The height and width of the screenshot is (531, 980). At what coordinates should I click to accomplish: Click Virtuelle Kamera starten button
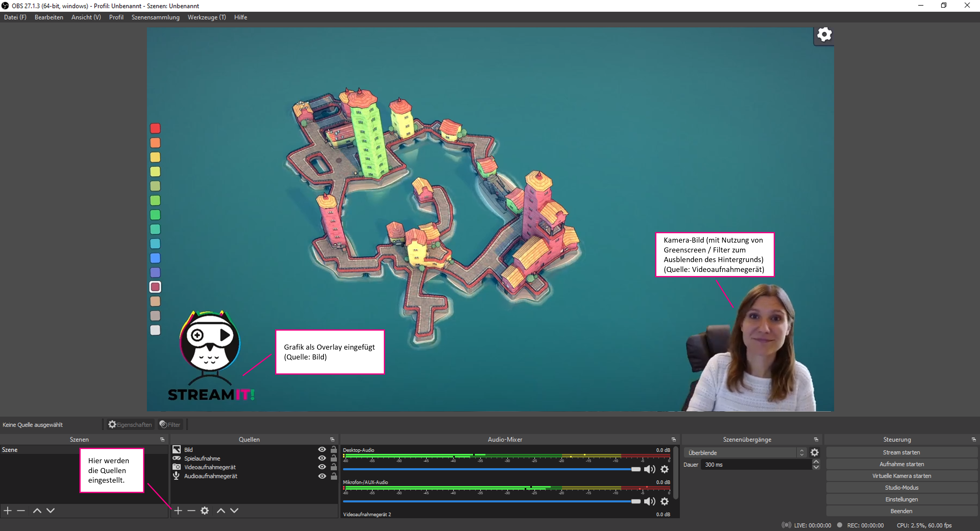[x=901, y=476]
